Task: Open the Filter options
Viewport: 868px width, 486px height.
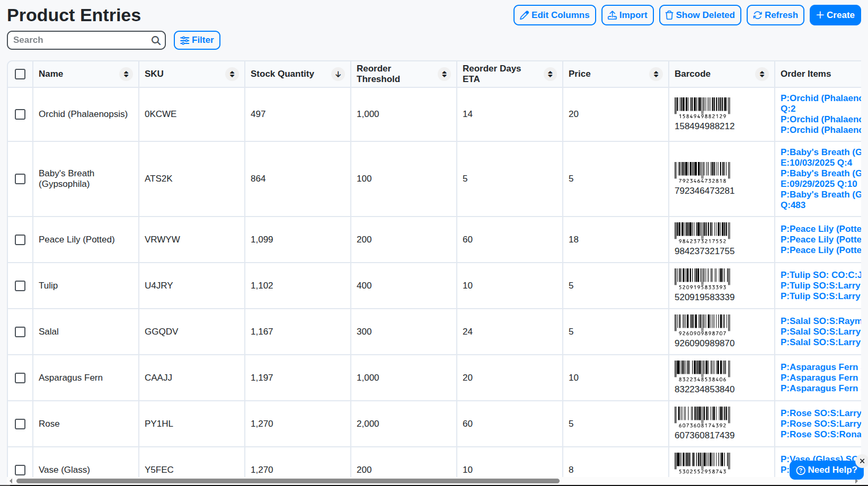Action: click(x=197, y=40)
